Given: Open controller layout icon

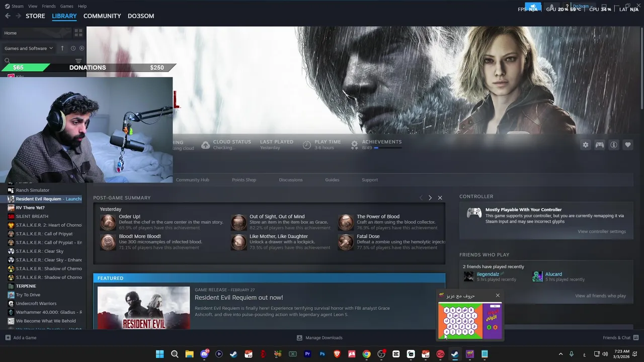Looking at the screenshot, I should [599, 145].
